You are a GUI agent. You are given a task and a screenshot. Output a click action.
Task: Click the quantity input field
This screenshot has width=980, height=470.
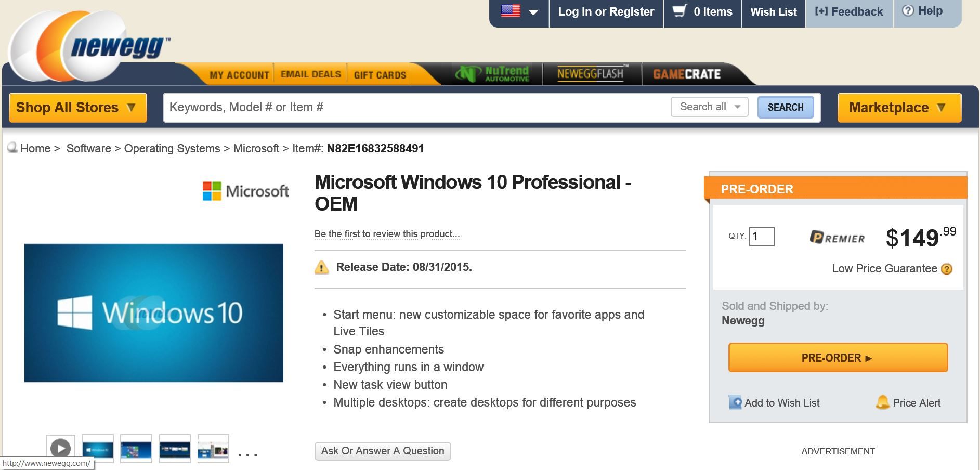click(x=762, y=237)
